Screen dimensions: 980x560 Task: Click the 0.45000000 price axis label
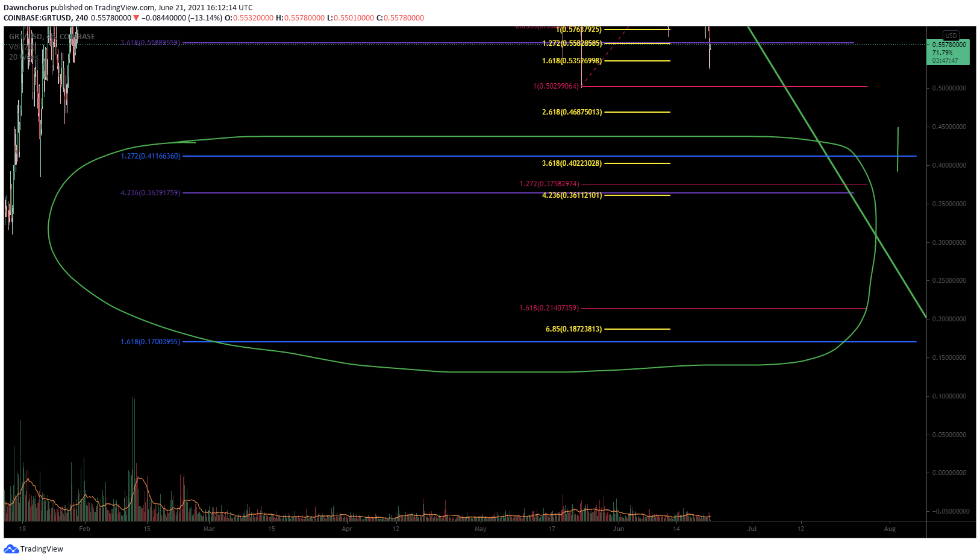click(949, 127)
